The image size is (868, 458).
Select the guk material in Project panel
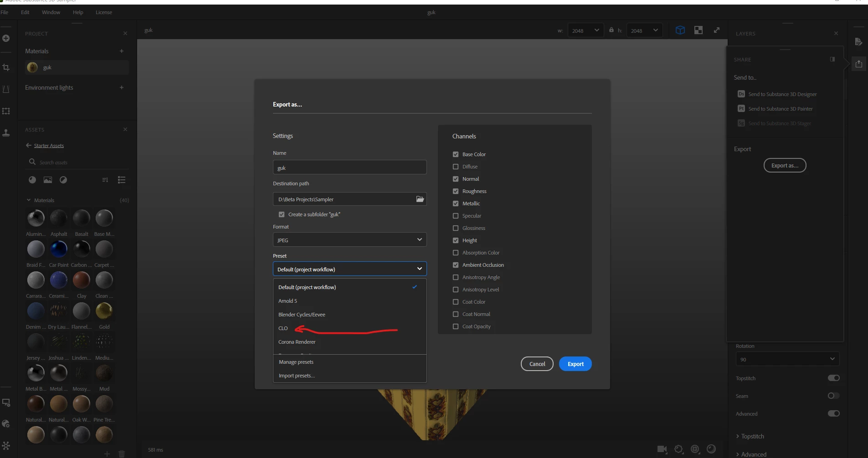(77, 67)
